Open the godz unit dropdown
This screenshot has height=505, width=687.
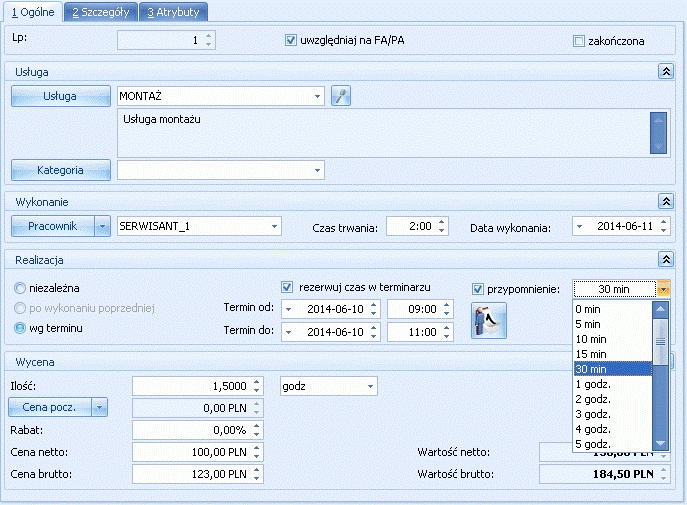coord(370,386)
